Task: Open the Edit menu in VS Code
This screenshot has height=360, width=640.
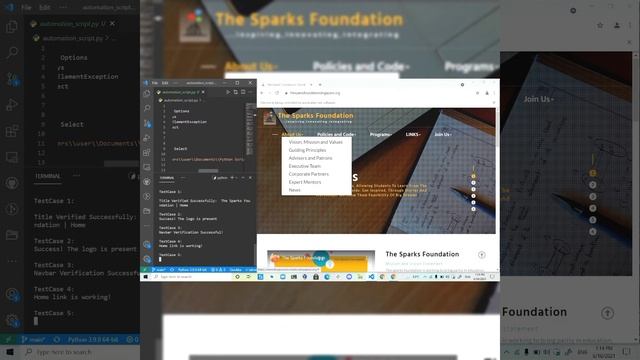Action: (x=165, y=83)
